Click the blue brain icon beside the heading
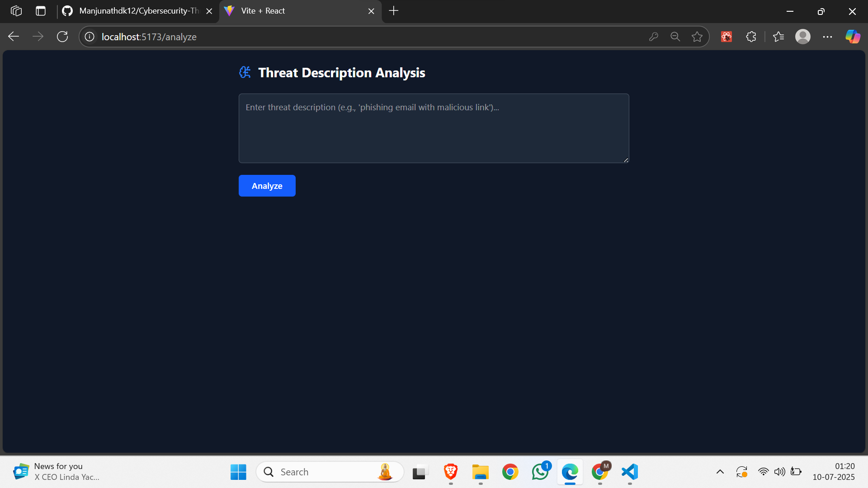 (245, 72)
